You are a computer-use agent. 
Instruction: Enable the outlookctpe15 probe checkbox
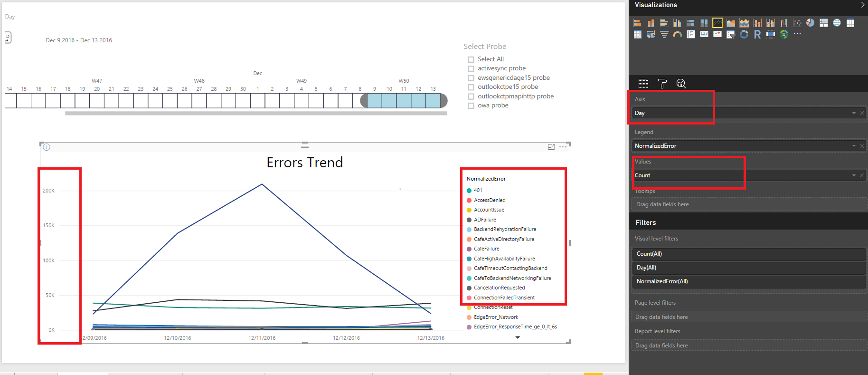point(471,87)
